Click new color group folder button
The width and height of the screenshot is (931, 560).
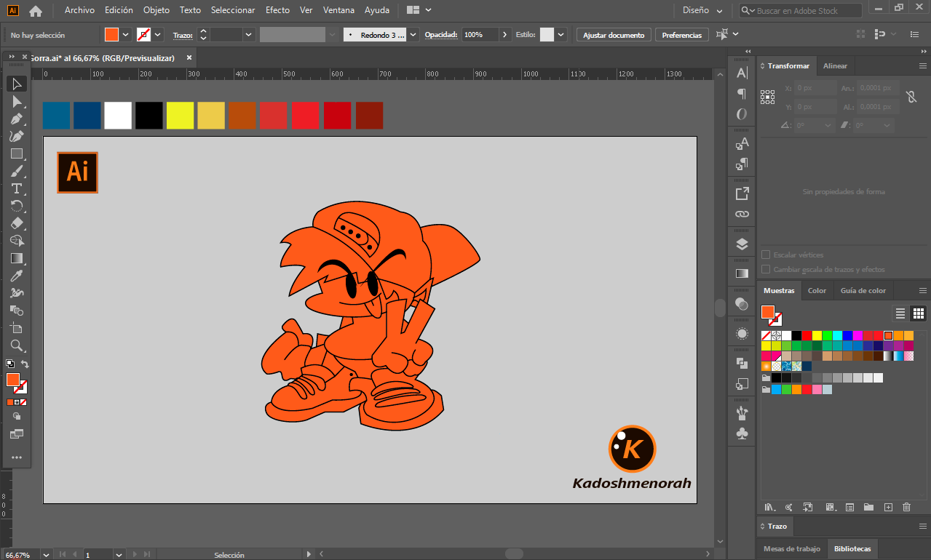(x=868, y=507)
